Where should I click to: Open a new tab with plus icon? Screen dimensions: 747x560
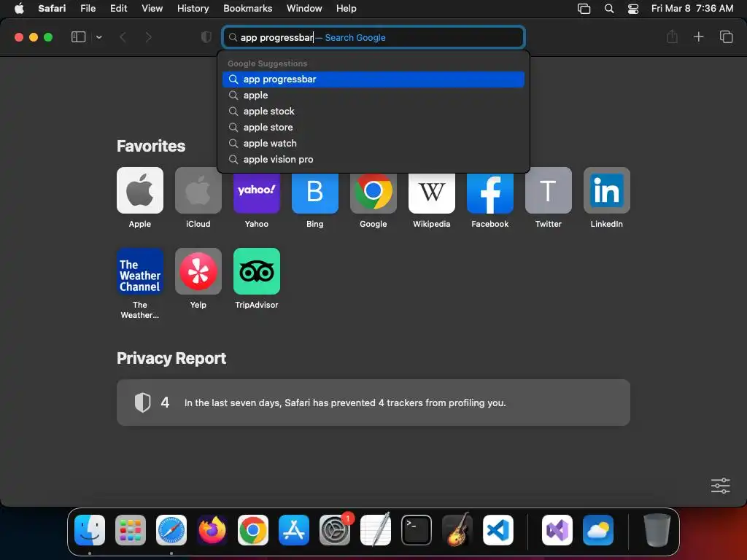(698, 36)
